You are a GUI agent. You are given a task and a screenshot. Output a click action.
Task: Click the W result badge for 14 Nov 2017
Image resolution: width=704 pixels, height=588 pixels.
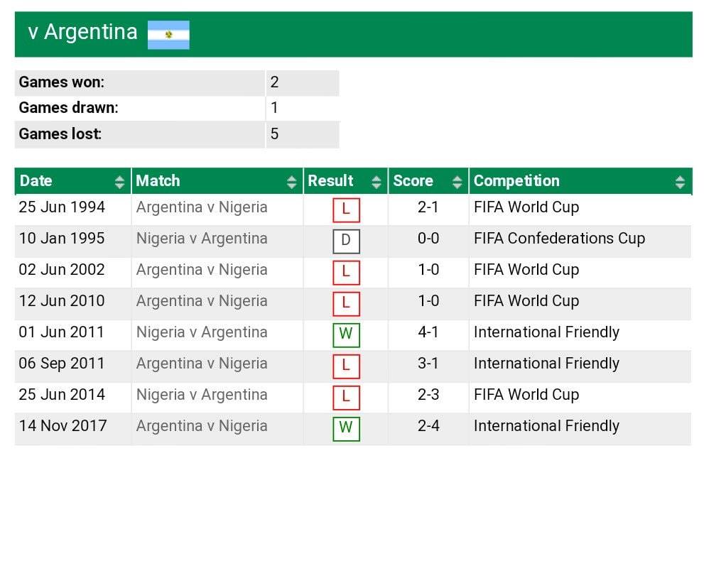tap(346, 429)
